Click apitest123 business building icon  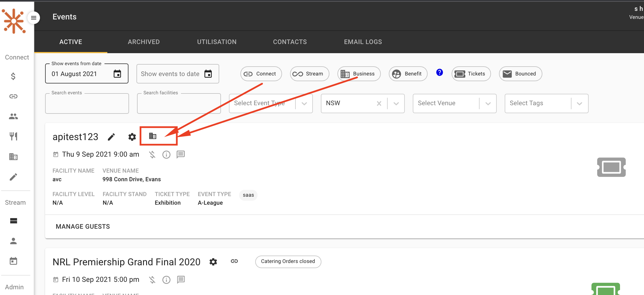(x=153, y=136)
